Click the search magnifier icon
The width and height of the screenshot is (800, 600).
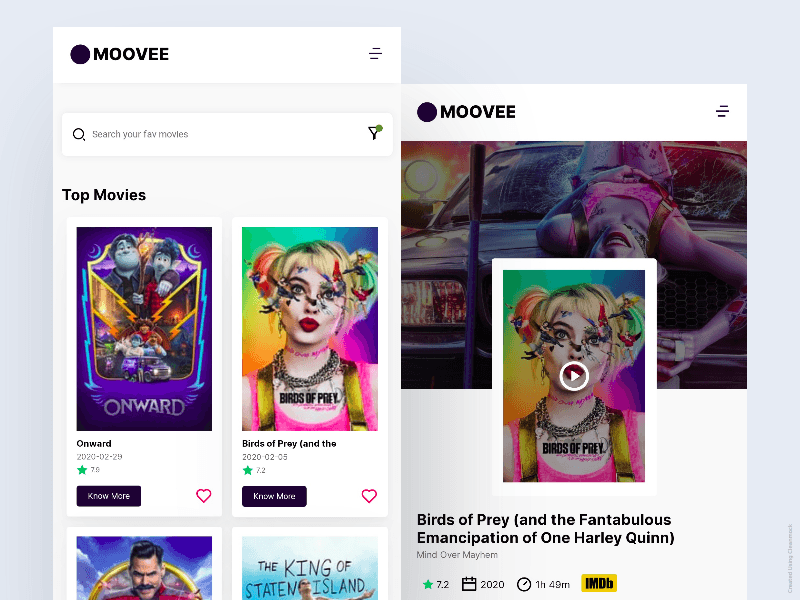point(79,134)
